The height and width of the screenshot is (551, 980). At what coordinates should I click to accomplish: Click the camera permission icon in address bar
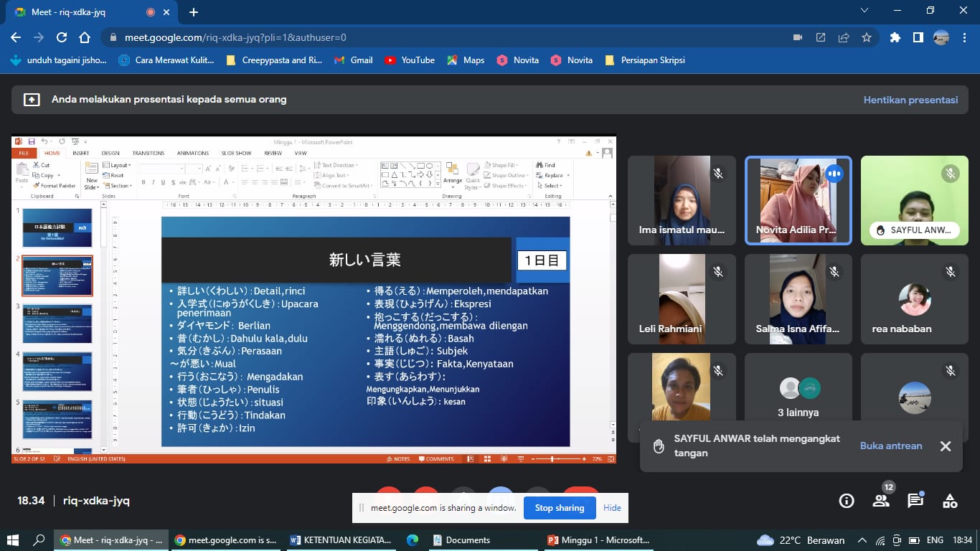click(x=798, y=37)
